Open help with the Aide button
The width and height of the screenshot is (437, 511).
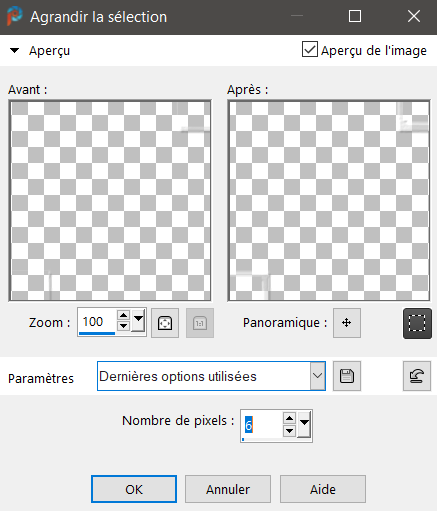click(323, 489)
